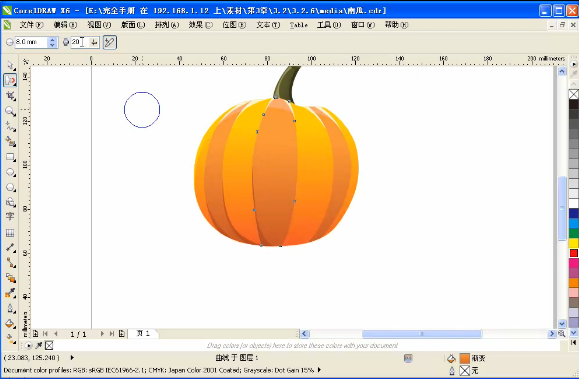This screenshot has width=579, height=379.
Task: Open color palette flyout arrow at top
Action: [x=573, y=64]
